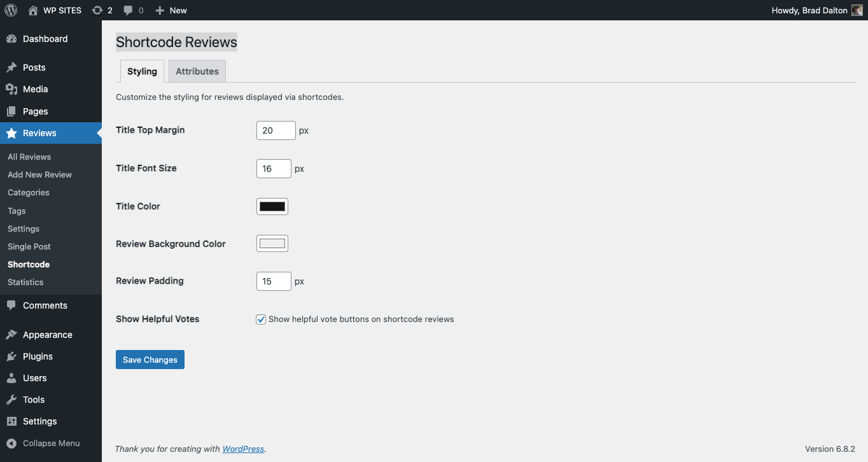Disable the Show Helpful Votes checkbox
The image size is (868, 462).
[261, 319]
